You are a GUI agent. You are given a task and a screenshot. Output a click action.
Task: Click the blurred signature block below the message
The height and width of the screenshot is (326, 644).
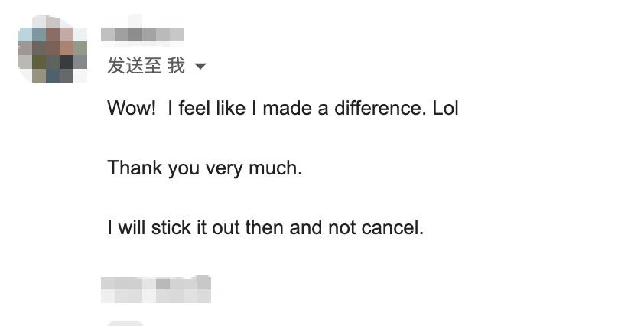[156, 289]
